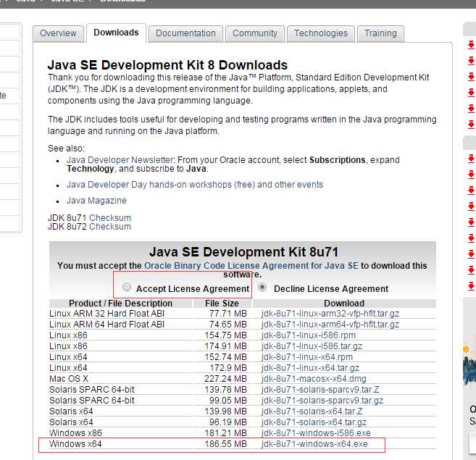The width and height of the screenshot is (476, 460).
Task: Download jdk-8u71-linux-i586.tar.gz
Action: pos(312,346)
